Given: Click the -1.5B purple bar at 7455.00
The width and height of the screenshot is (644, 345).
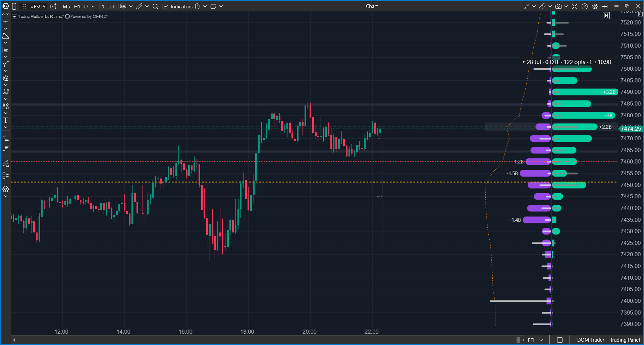Looking at the screenshot, I should [535, 174].
